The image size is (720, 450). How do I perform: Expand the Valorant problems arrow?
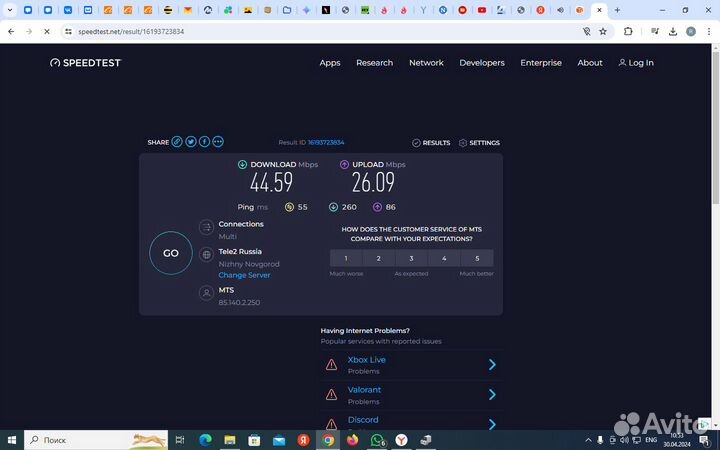tap(492, 394)
